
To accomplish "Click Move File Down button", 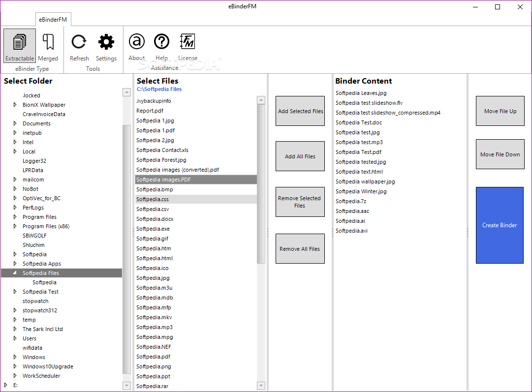I will [500, 154].
